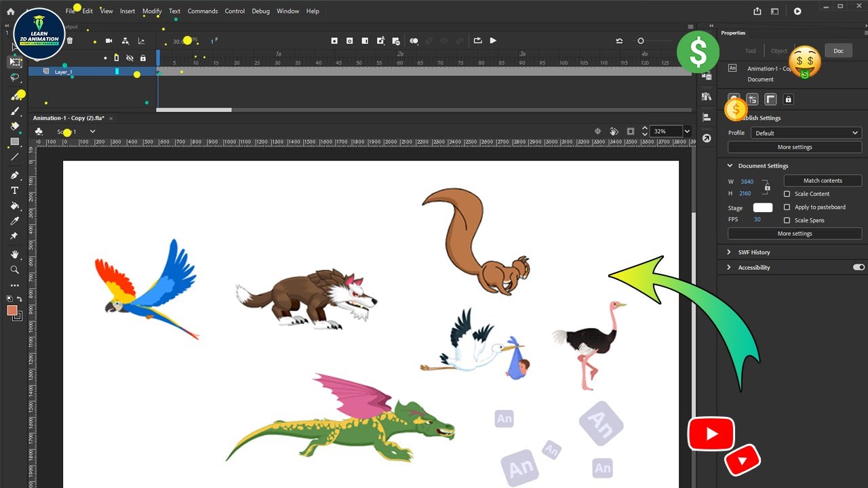Show the layer parenting view

pyautogui.click(x=125, y=41)
